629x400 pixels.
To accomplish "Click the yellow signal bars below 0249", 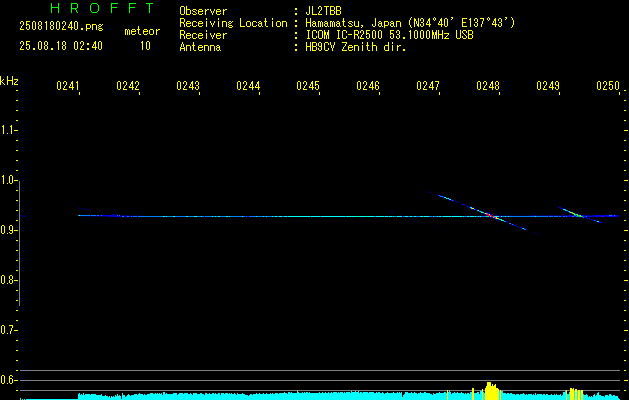I will click(576, 394).
